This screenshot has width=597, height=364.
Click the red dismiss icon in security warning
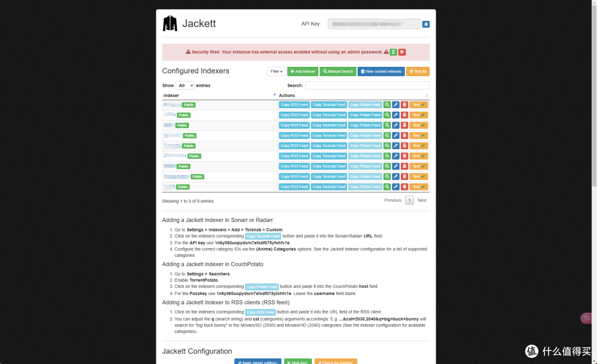tap(402, 52)
